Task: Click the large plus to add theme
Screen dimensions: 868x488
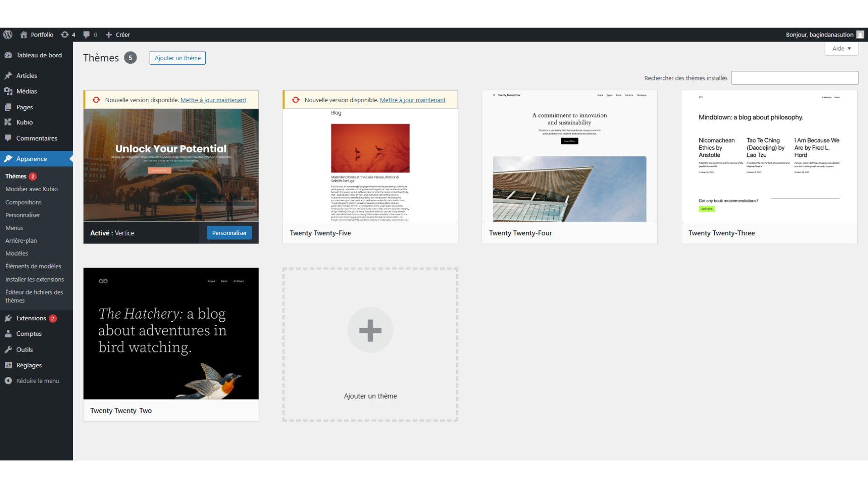Action: click(370, 330)
